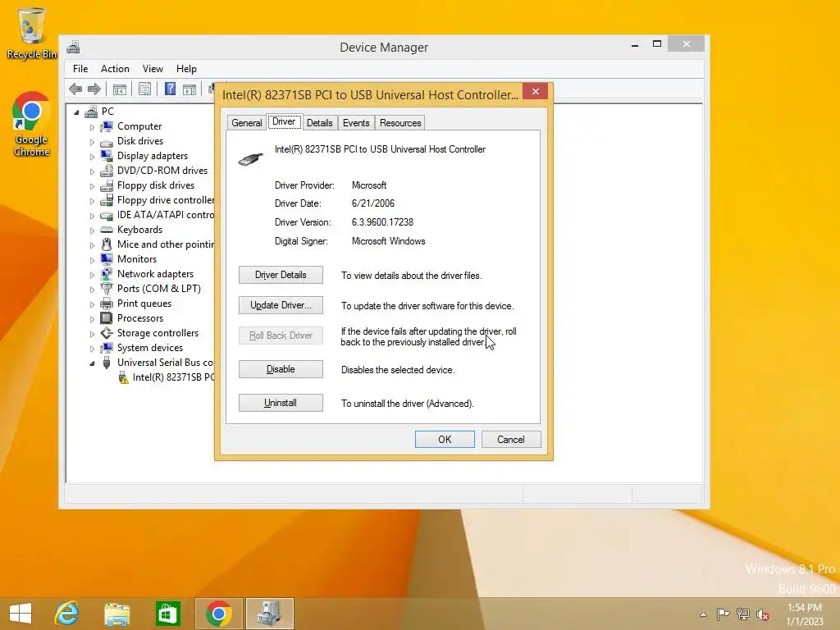Image resolution: width=840 pixels, height=630 pixels.
Task: Toggle the show/hide action pane toolbar icon
Action: (x=189, y=89)
